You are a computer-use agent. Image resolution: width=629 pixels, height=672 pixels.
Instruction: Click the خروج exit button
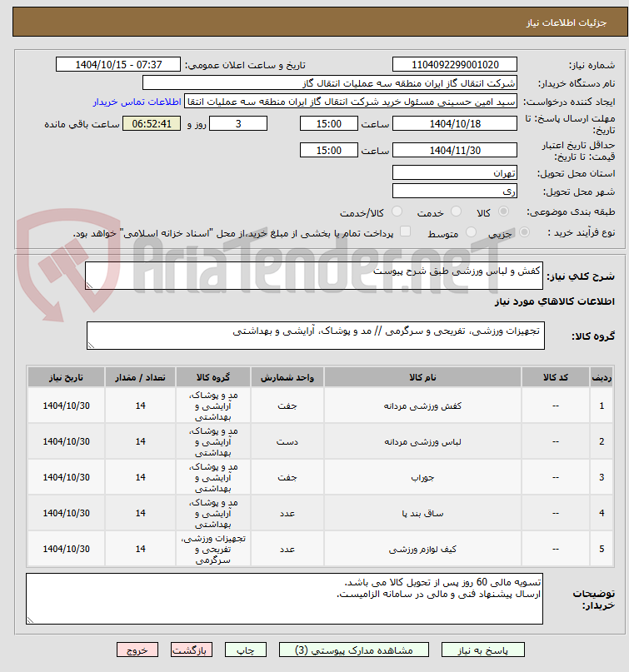coord(137,650)
